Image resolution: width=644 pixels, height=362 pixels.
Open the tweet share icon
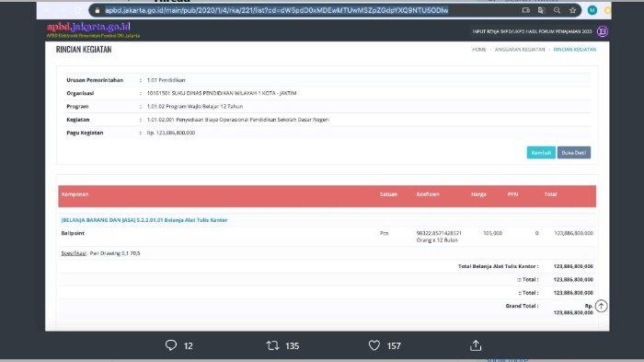pos(476,345)
